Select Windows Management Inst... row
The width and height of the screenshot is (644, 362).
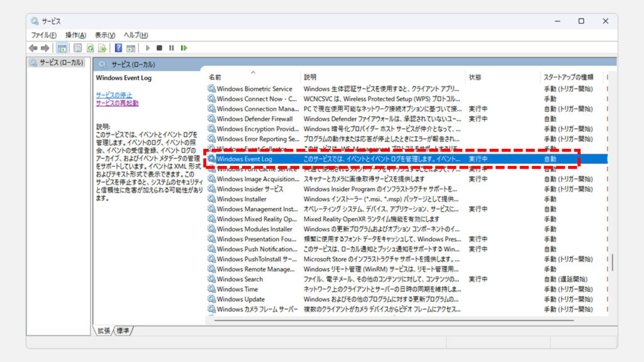pos(407,209)
